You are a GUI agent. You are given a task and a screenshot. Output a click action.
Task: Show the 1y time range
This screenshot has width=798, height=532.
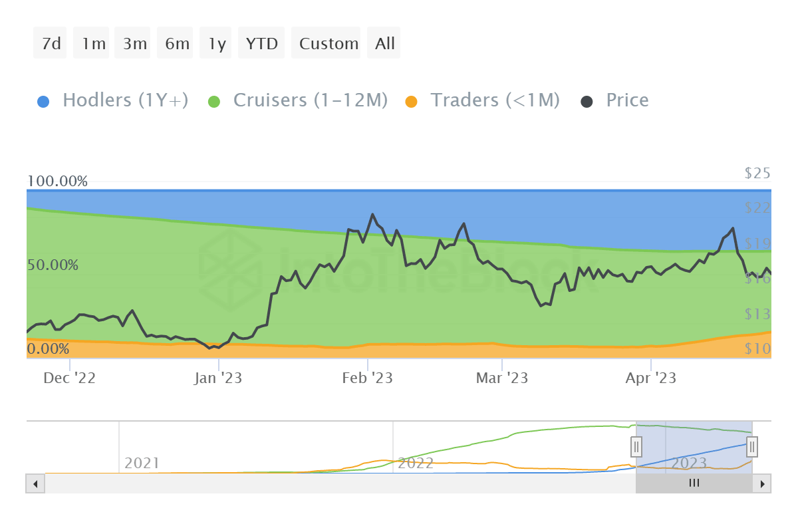click(x=217, y=43)
